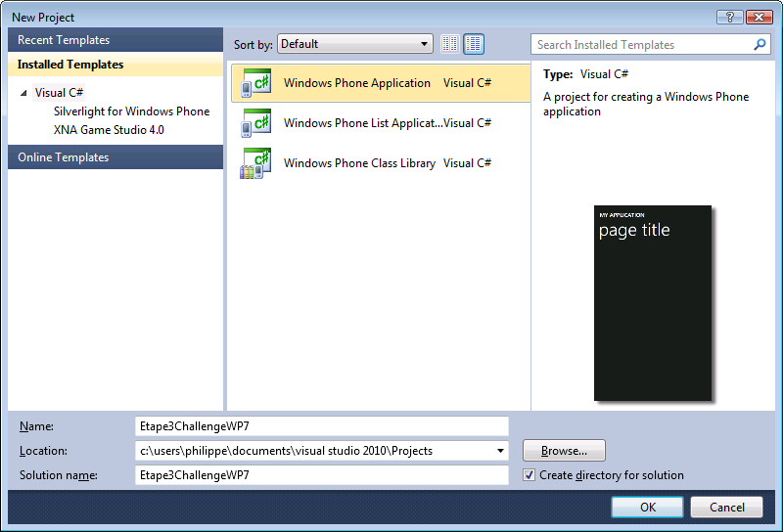Click the search magnifier icon
The image size is (783, 532).
point(760,45)
